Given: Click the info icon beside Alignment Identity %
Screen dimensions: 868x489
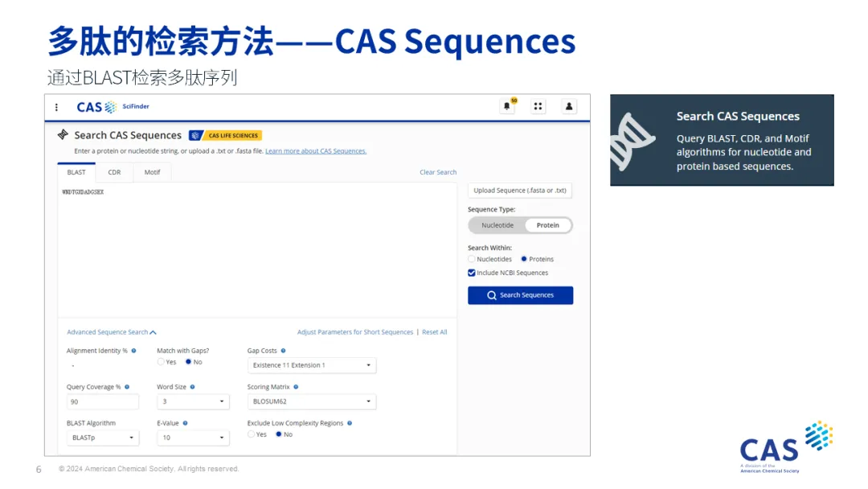Looking at the screenshot, I should tap(133, 351).
